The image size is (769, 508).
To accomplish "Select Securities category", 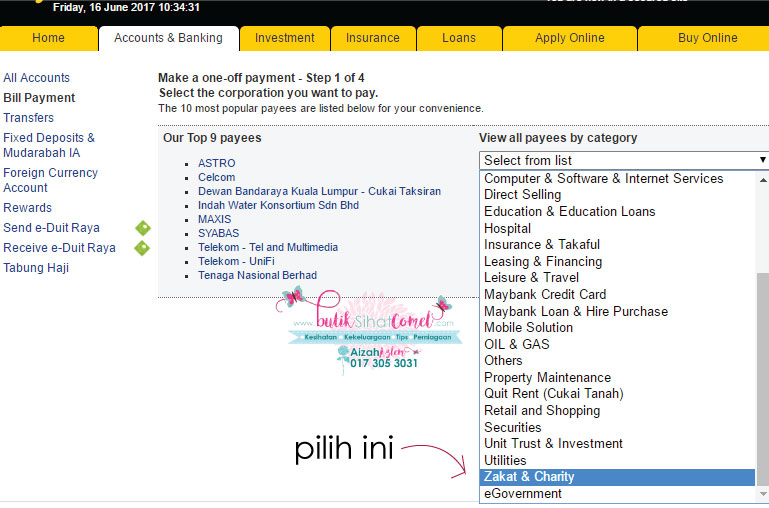I will click(x=617, y=427).
